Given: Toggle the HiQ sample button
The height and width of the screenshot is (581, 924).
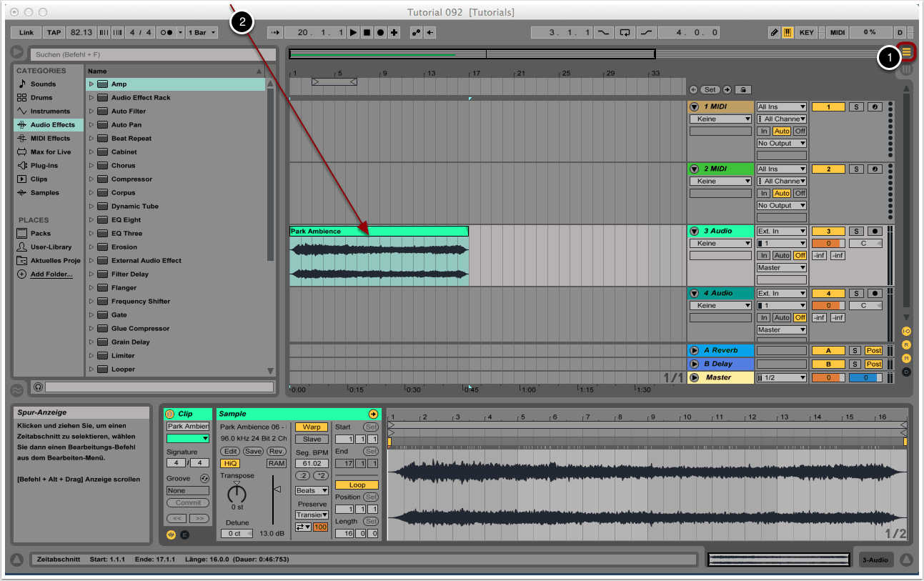Looking at the screenshot, I should [230, 463].
